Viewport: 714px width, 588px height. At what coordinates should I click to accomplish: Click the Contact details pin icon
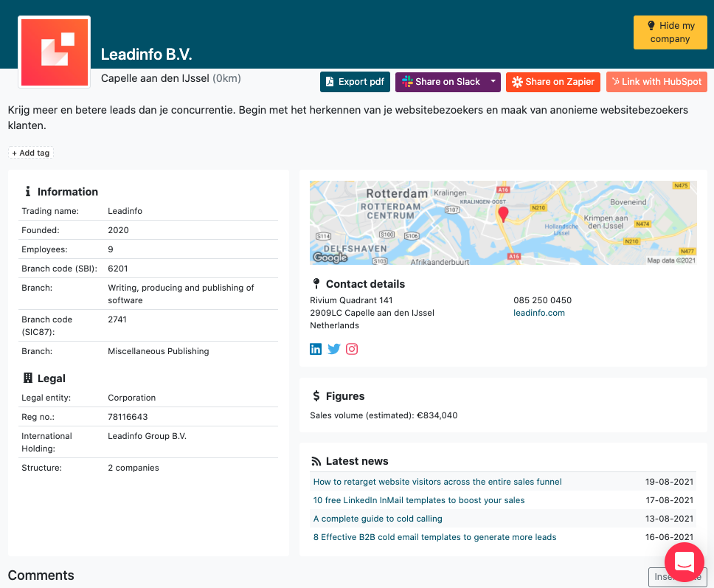(316, 284)
